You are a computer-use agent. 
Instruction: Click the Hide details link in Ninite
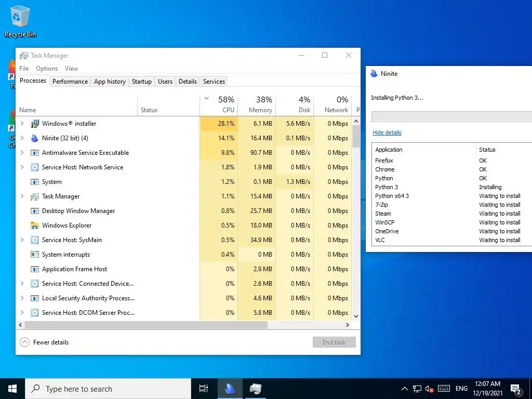387,132
